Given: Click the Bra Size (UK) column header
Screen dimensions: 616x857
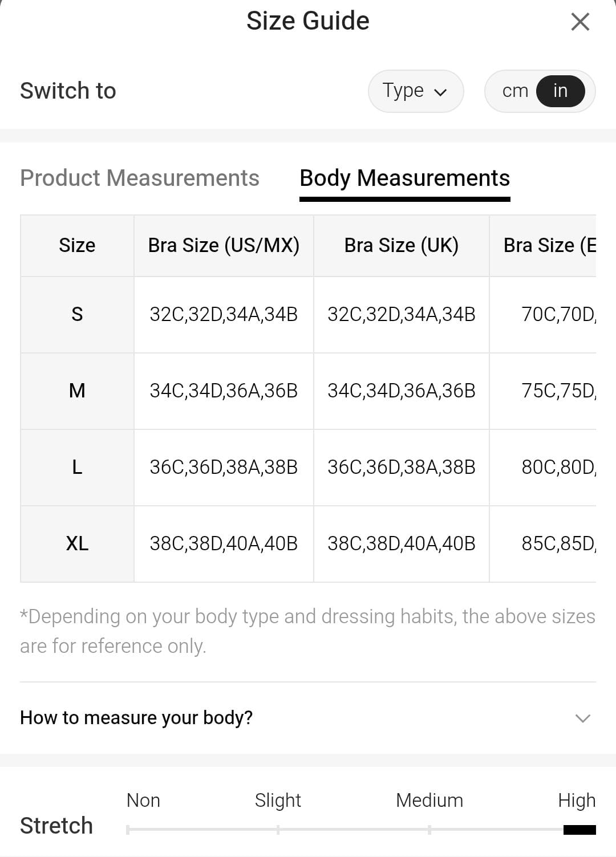Looking at the screenshot, I should (401, 245).
